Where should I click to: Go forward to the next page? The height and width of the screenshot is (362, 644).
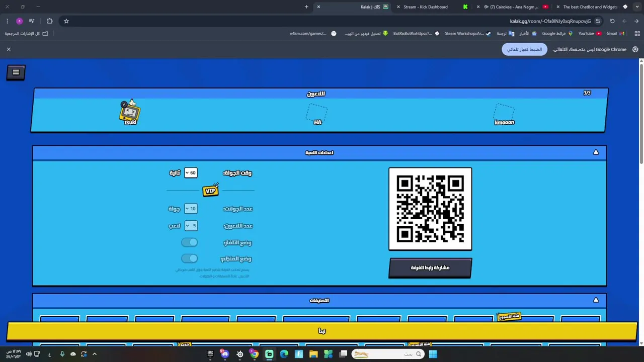tap(624, 21)
